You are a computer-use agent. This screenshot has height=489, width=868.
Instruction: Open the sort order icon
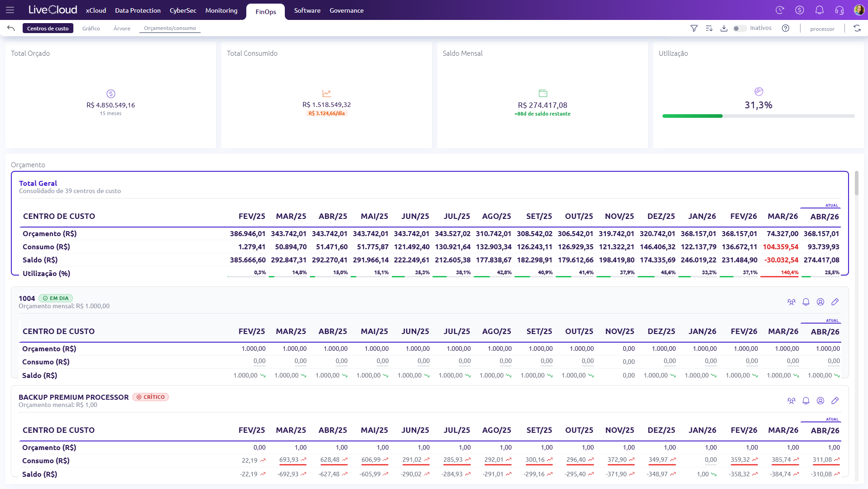(x=709, y=29)
